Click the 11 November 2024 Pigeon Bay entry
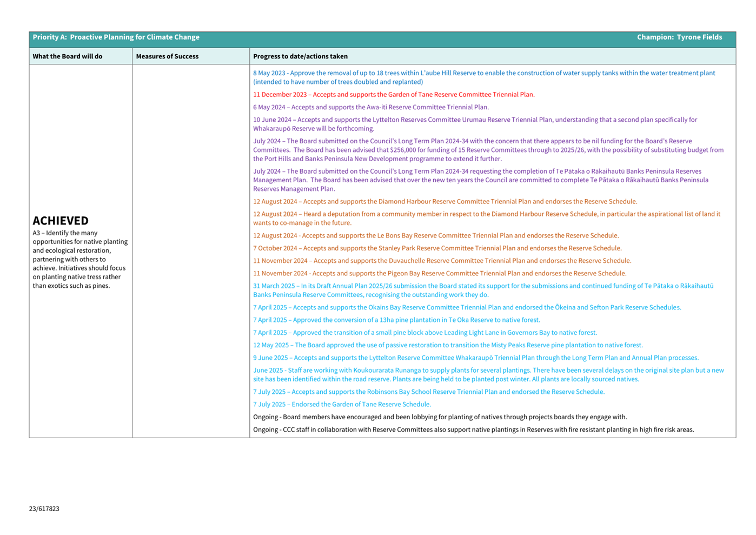The width and height of the screenshot is (756, 535). point(440,274)
